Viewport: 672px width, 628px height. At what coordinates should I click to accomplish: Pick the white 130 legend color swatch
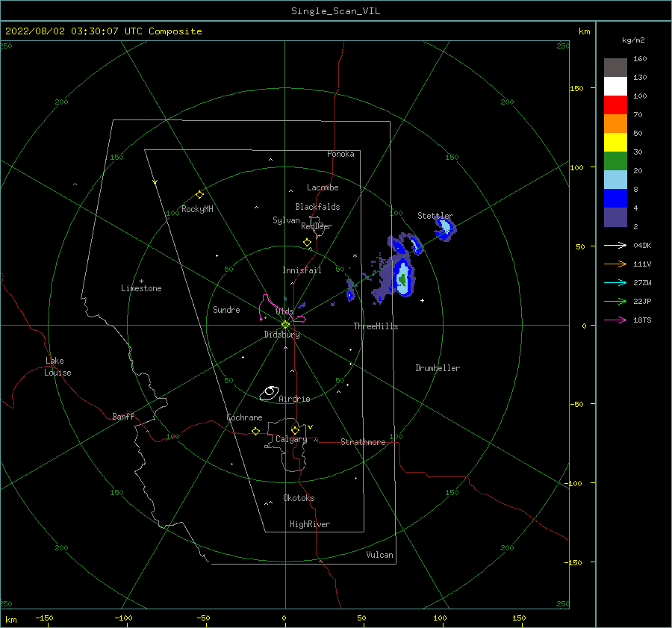click(x=615, y=87)
